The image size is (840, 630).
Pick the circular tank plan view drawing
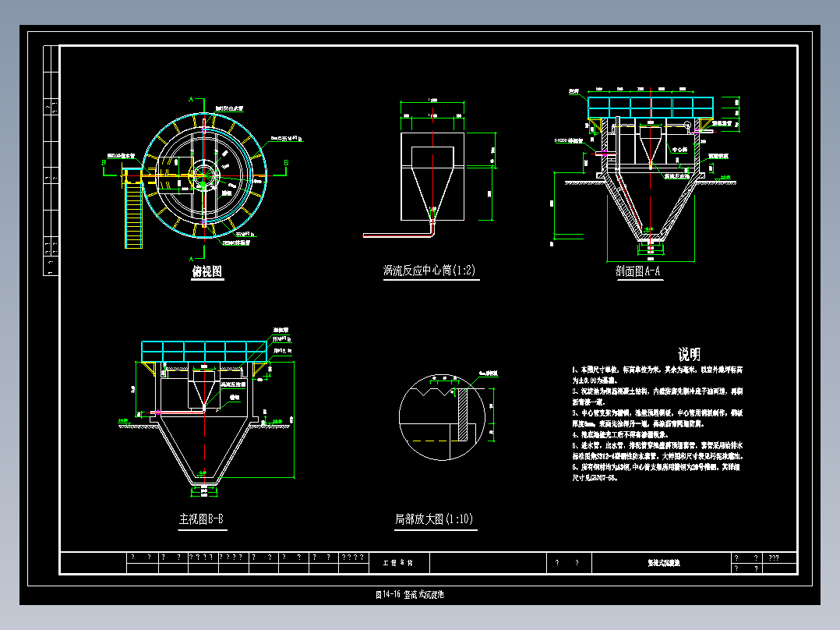click(204, 175)
